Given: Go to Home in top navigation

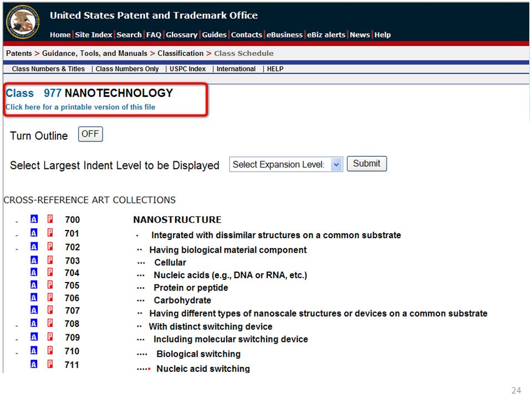Looking at the screenshot, I should click(x=60, y=34).
